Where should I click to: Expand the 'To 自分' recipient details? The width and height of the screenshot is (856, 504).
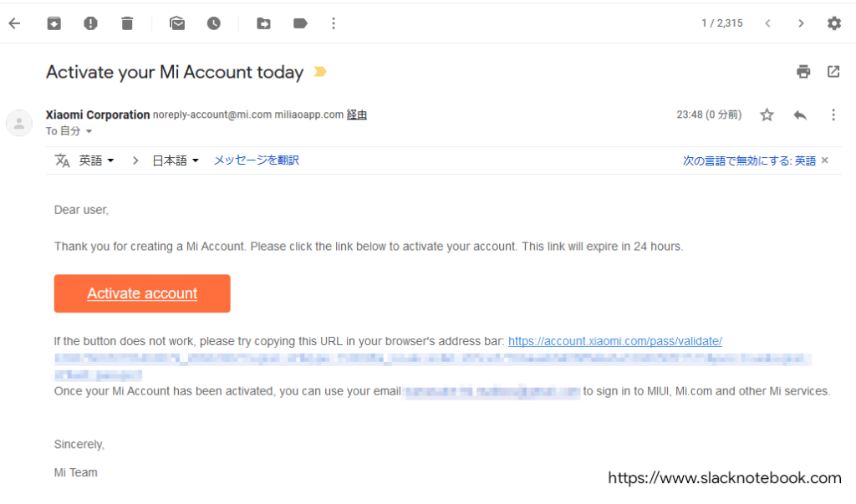coord(89,131)
